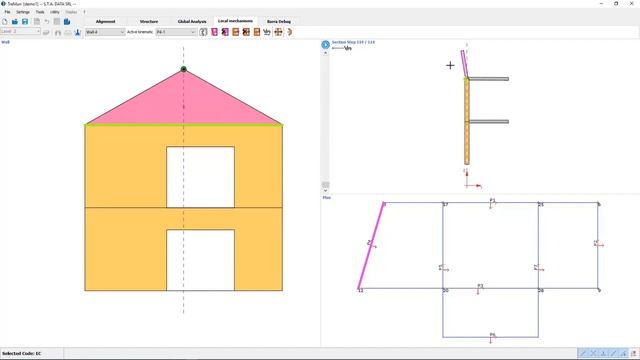Click the orange wall with black cross icon
This screenshot has height=360, width=640.
tap(246, 32)
